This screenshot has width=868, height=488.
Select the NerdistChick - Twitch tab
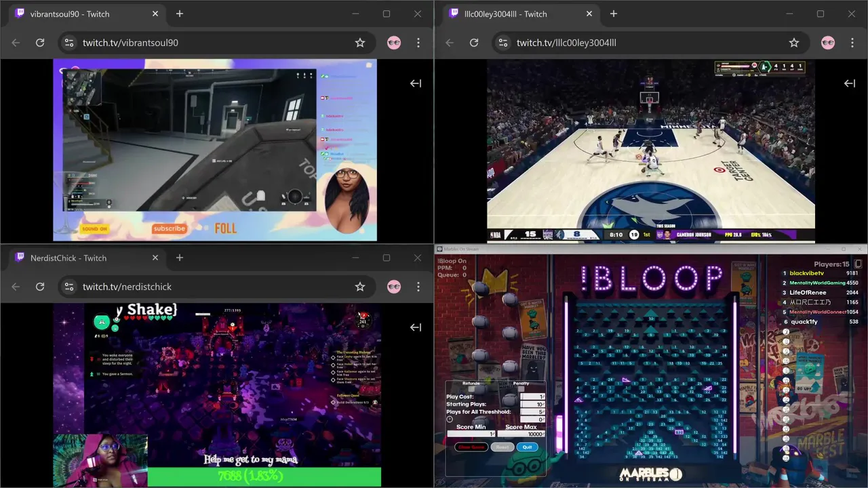click(x=87, y=258)
